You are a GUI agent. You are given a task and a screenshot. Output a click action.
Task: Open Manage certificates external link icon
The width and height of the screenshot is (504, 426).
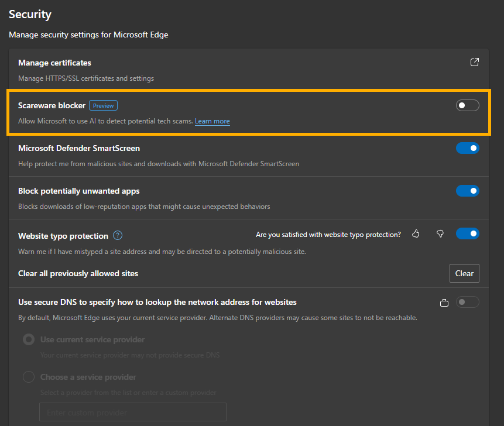(x=474, y=62)
